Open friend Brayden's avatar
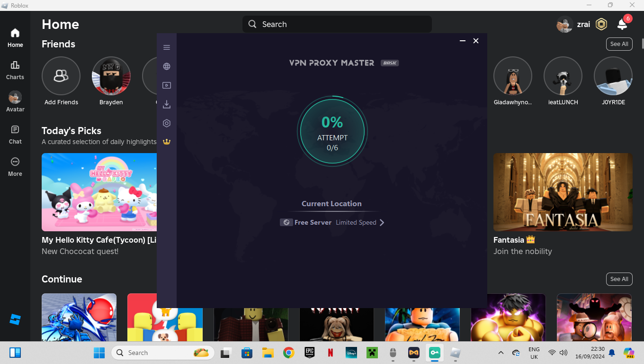Screen dimensions: 644x364 click(111, 76)
